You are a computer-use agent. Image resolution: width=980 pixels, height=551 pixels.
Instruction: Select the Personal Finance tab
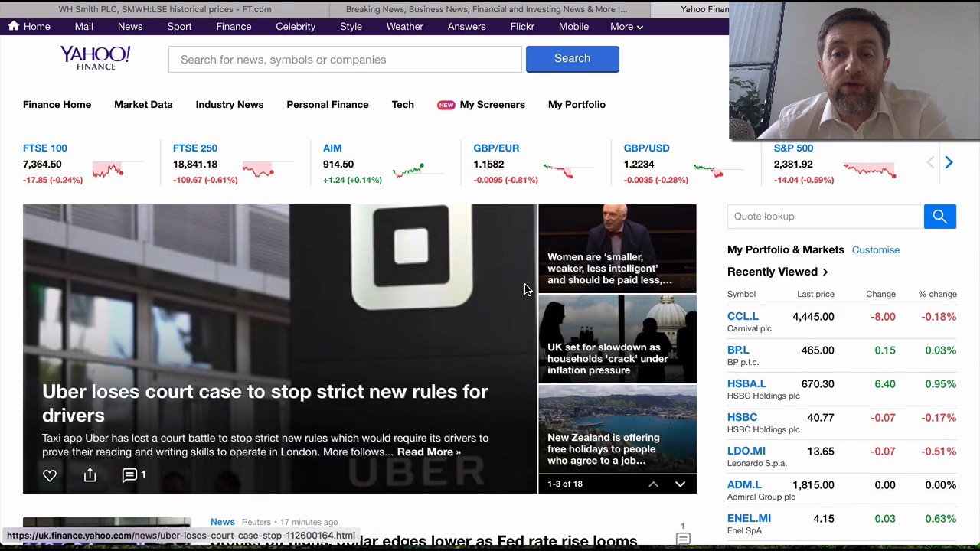328,105
